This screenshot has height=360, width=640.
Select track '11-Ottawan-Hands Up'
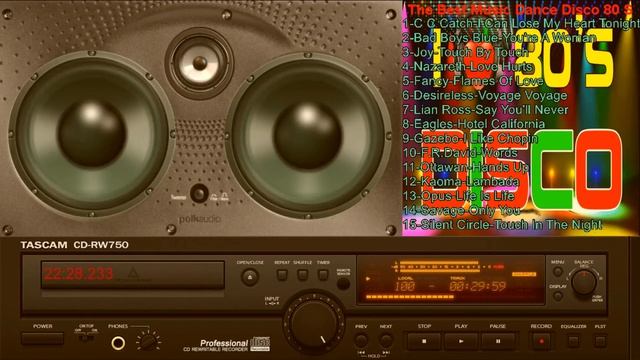466,167
